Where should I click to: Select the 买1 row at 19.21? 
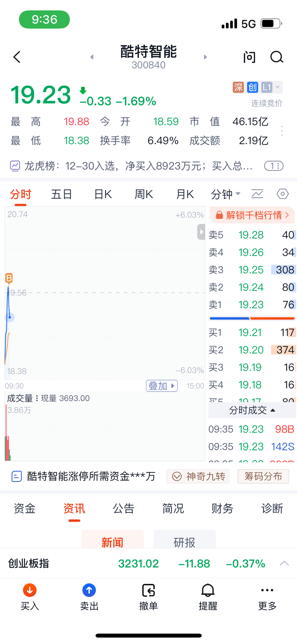tap(252, 333)
